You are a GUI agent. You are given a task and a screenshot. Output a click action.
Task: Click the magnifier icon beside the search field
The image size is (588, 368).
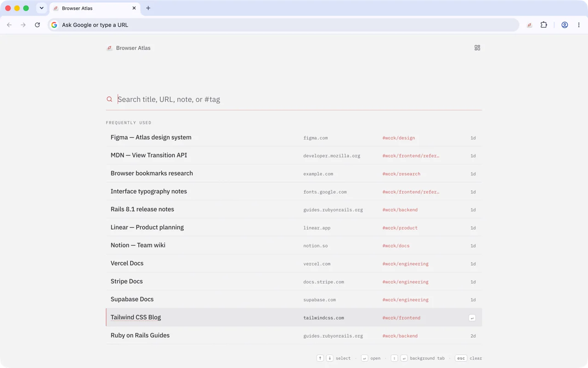click(x=109, y=99)
